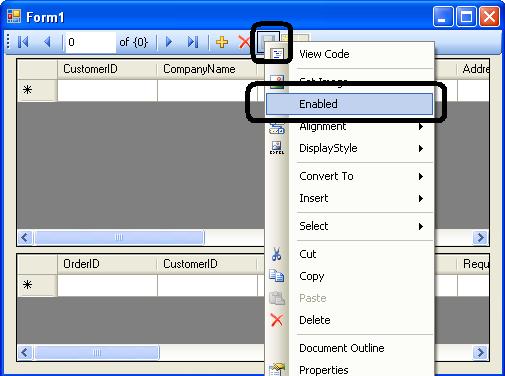Open Properties from the context menu

point(350,369)
